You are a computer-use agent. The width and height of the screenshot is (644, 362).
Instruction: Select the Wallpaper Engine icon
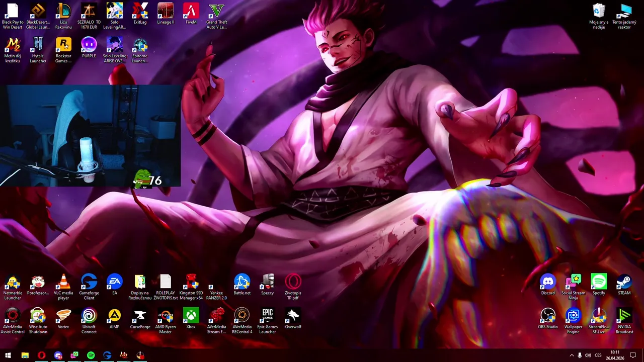point(574,321)
